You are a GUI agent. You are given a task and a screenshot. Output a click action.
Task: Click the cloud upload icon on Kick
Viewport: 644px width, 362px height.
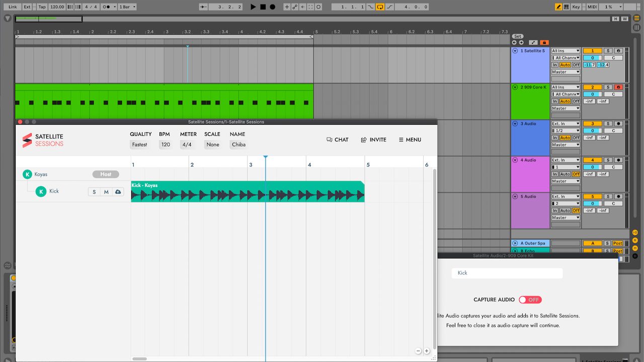[118, 192]
